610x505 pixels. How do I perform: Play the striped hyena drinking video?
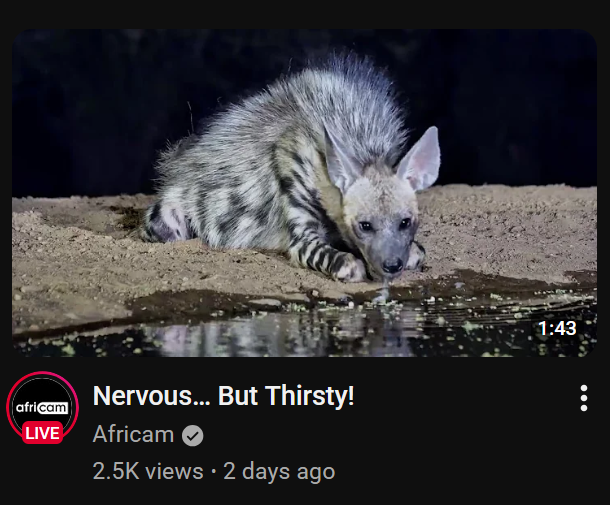[x=304, y=193]
